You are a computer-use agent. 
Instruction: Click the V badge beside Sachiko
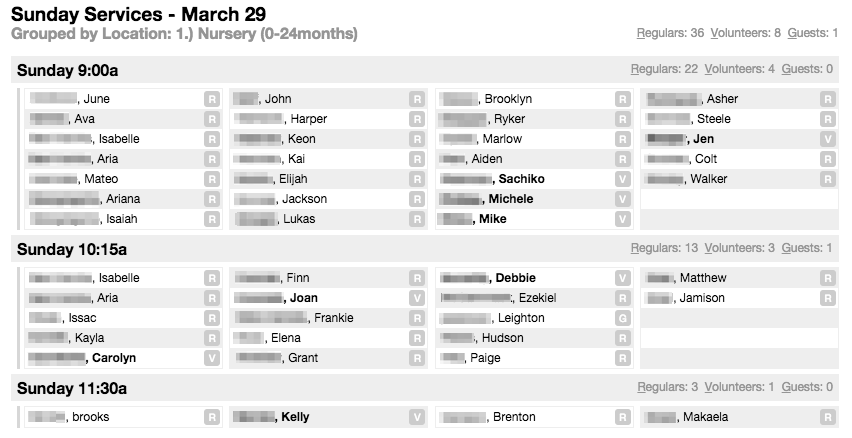point(623,179)
